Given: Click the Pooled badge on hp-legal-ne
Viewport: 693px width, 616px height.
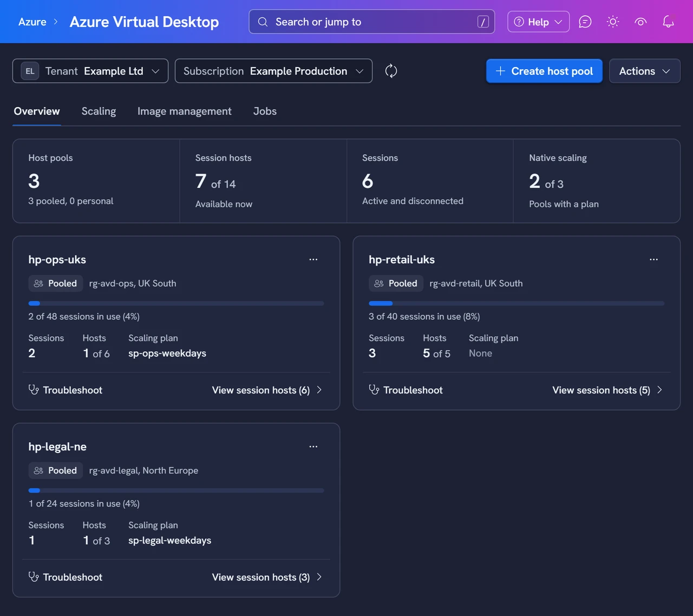Looking at the screenshot, I should point(56,470).
